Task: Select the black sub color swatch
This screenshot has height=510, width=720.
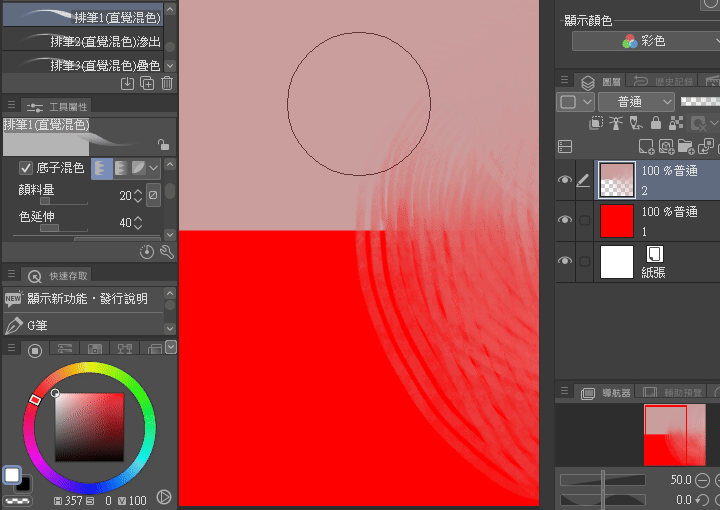Action: [24, 484]
